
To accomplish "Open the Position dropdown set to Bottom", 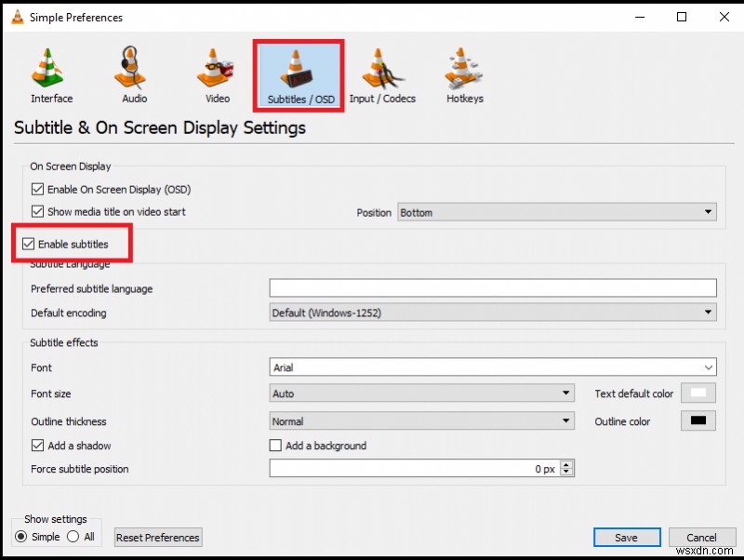I will pyautogui.click(x=556, y=212).
